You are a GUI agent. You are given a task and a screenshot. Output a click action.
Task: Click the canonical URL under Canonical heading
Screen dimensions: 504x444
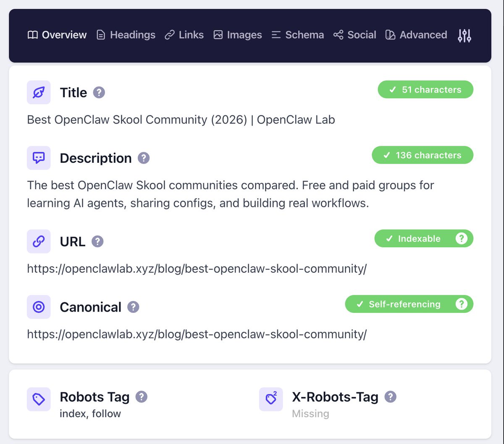(x=197, y=334)
